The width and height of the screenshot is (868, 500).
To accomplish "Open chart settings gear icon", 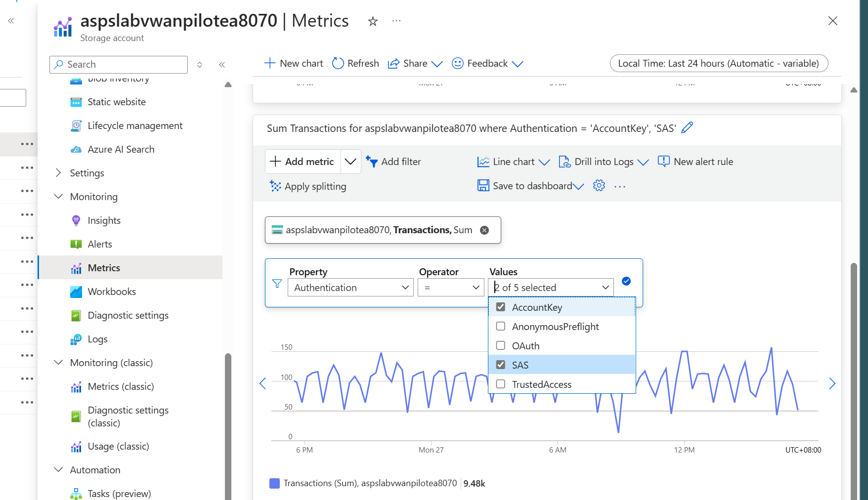I will coord(599,186).
